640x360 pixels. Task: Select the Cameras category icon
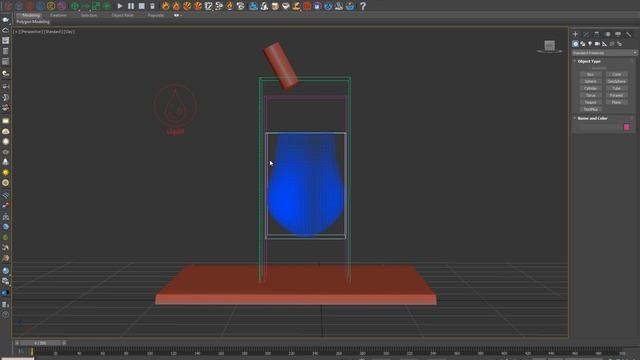(597, 44)
